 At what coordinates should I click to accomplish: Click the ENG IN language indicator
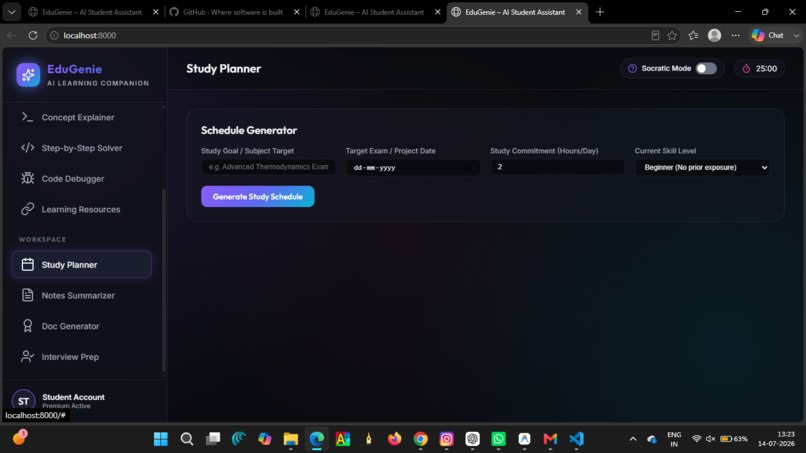[x=674, y=439]
